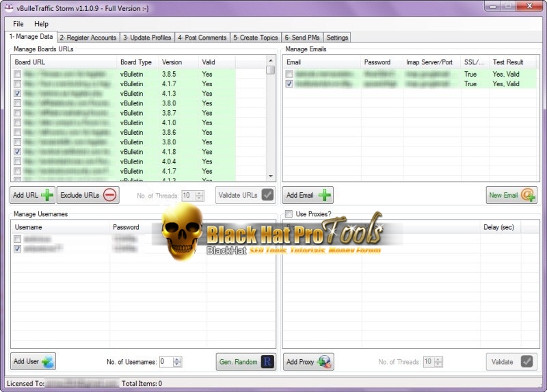
Task: Click scroll up arrow of boards list
Action: coord(271,60)
